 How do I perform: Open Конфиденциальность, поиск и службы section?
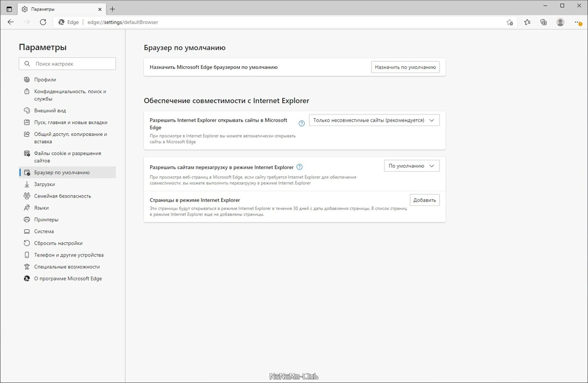click(67, 95)
